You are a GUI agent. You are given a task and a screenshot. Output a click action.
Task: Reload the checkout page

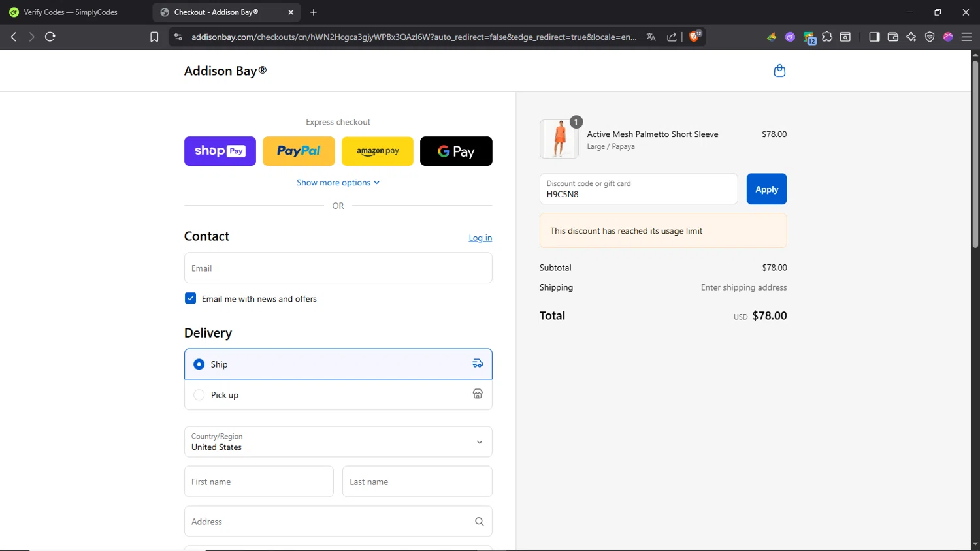pyautogui.click(x=50, y=37)
